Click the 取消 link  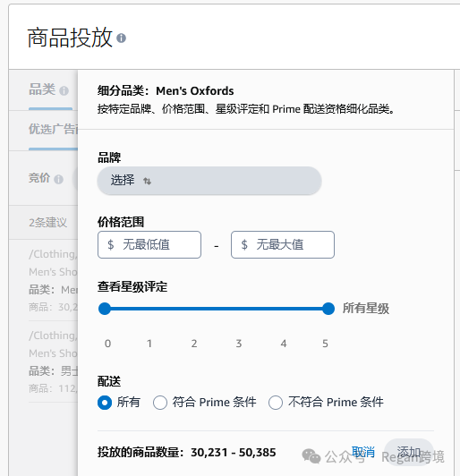coord(363,453)
